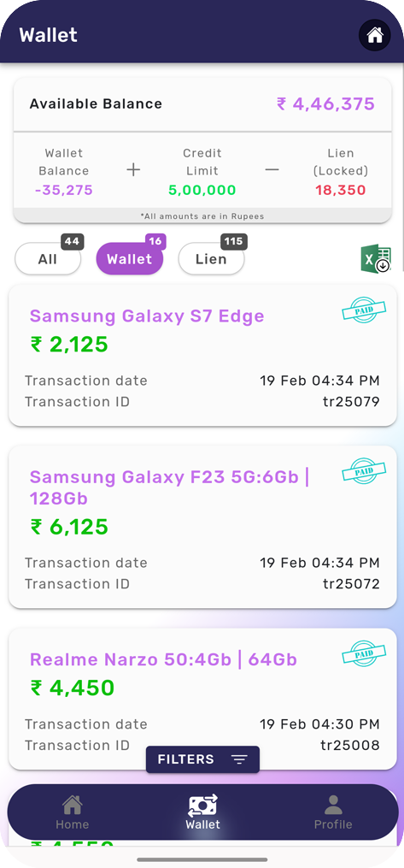Open the FILTERS button
Screen dimensions: 404x868
click(x=202, y=759)
